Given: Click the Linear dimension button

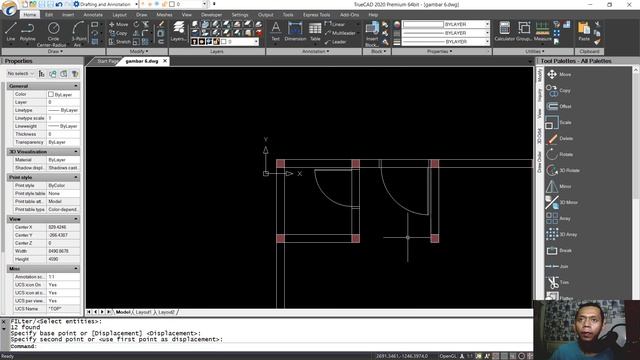Looking at the screenshot, I should 335,24.
